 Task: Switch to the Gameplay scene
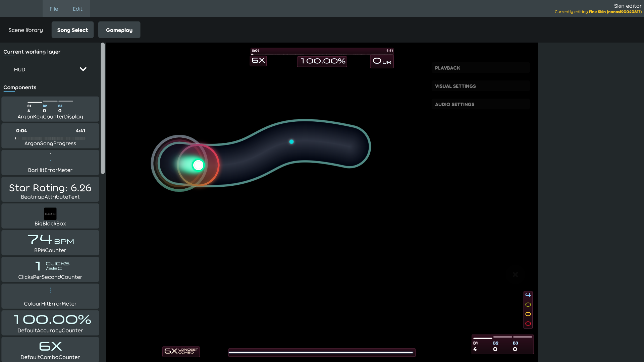click(x=119, y=30)
